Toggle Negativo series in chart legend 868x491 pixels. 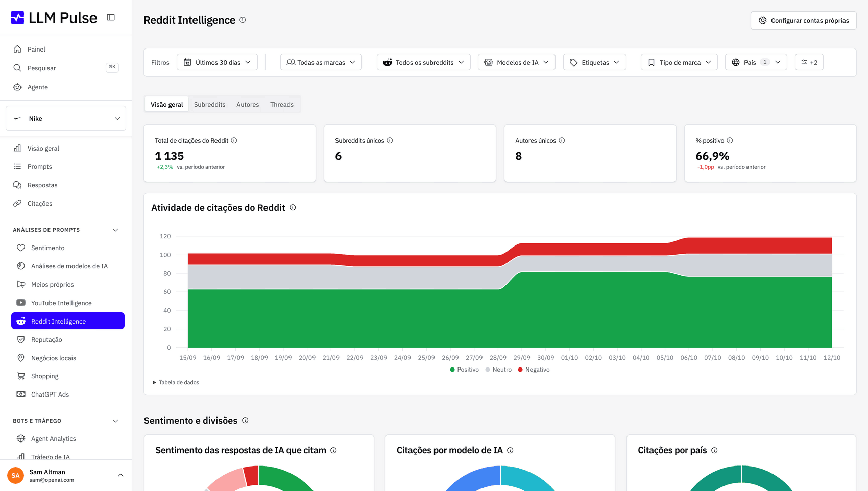(534, 370)
